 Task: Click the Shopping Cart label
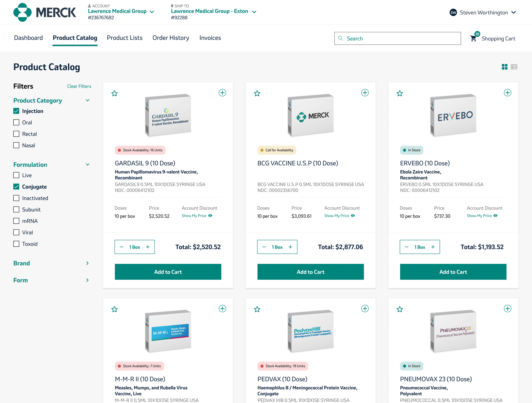tap(498, 38)
